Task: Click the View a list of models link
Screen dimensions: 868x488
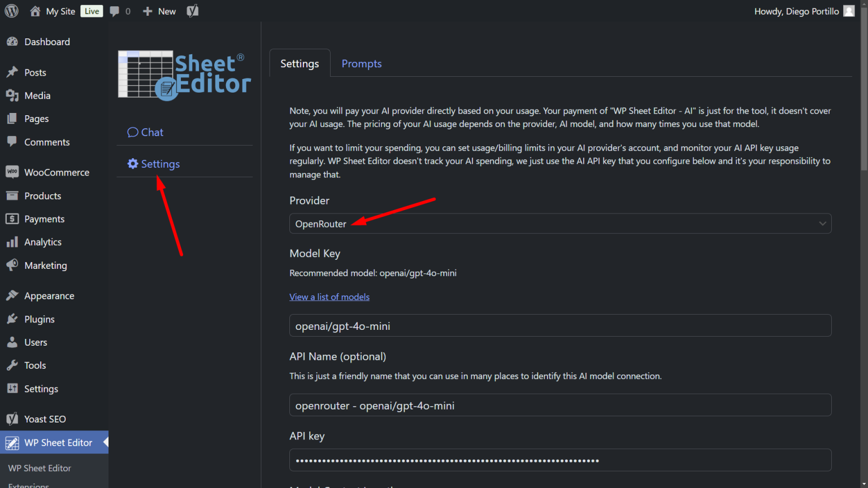Action: click(x=329, y=297)
